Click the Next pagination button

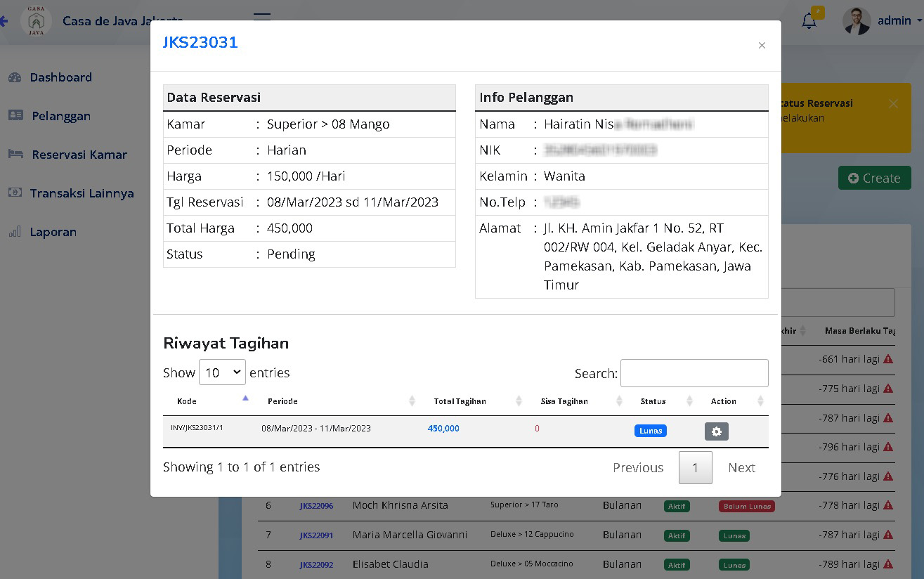tap(741, 467)
